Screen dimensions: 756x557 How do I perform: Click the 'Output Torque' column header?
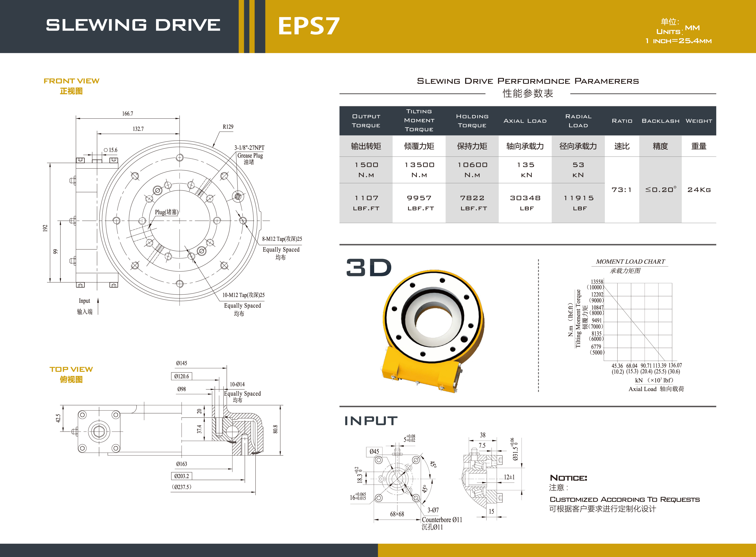click(x=366, y=121)
